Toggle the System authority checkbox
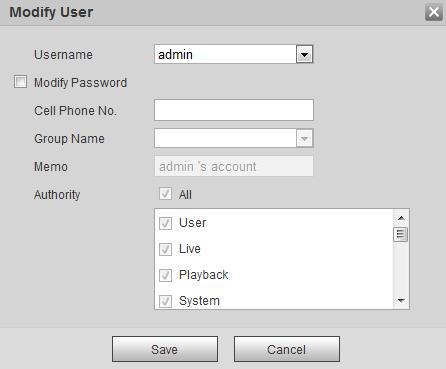 pyautogui.click(x=165, y=301)
